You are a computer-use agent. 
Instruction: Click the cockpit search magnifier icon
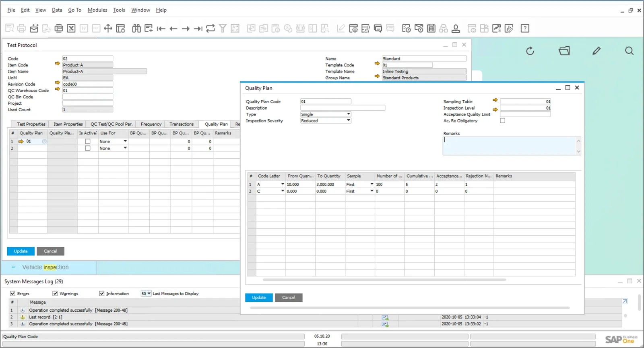629,51
